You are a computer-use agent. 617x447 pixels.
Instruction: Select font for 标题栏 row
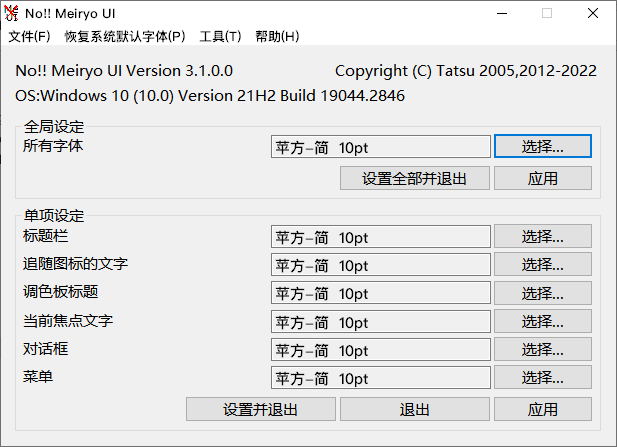543,236
